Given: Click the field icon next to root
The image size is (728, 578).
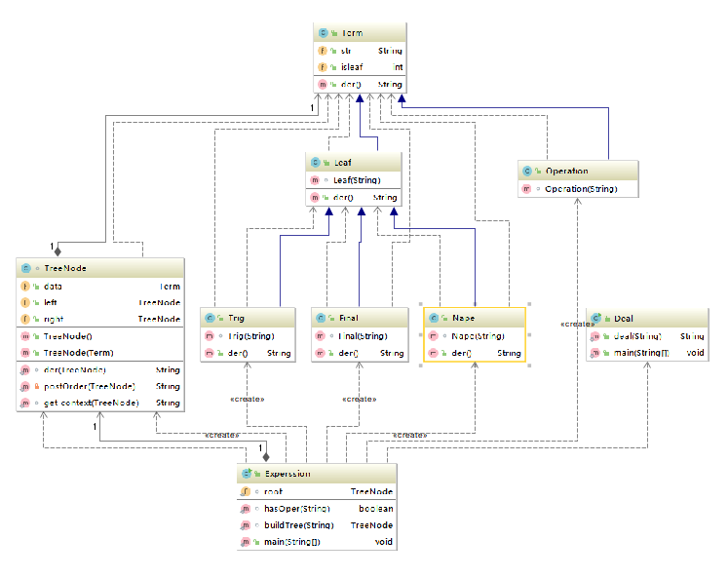Looking at the screenshot, I should [246, 491].
